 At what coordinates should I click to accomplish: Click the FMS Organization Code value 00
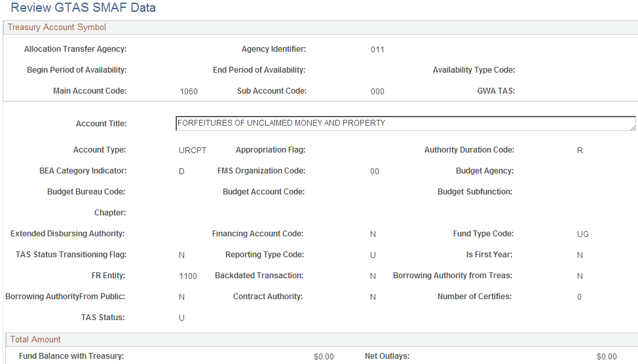374,172
